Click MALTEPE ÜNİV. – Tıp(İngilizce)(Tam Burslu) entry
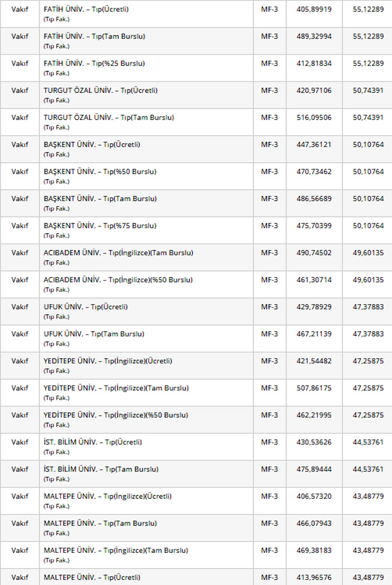Viewport: 392px width, 585px height. pyautogui.click(x=116, y=550)
